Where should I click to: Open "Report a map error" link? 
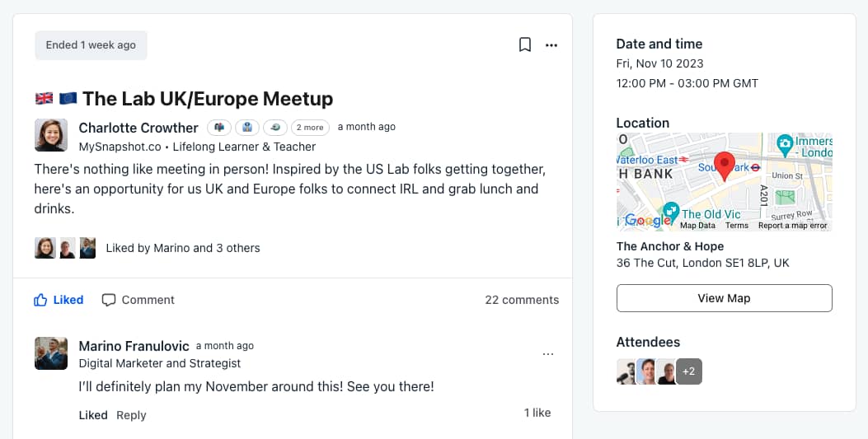tap(793, 226)
